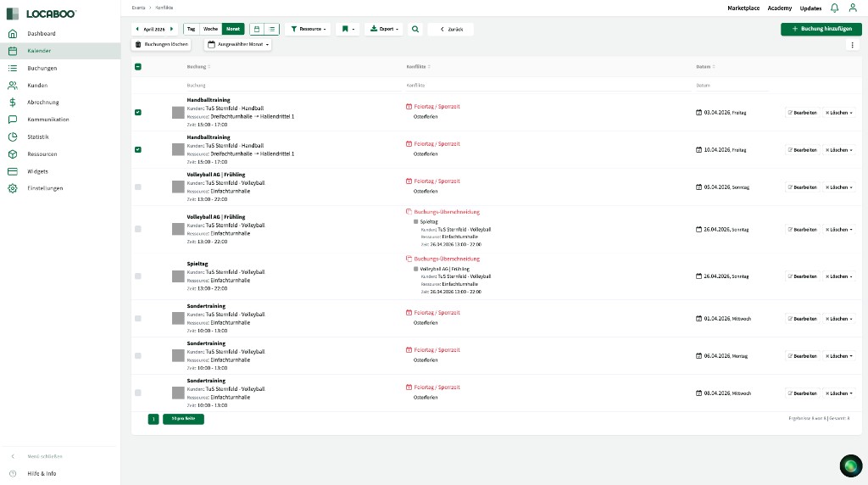The height and width of the screenshot is (485, 868).
Task: Click the search magnifier icon
Action: (415, 29)
